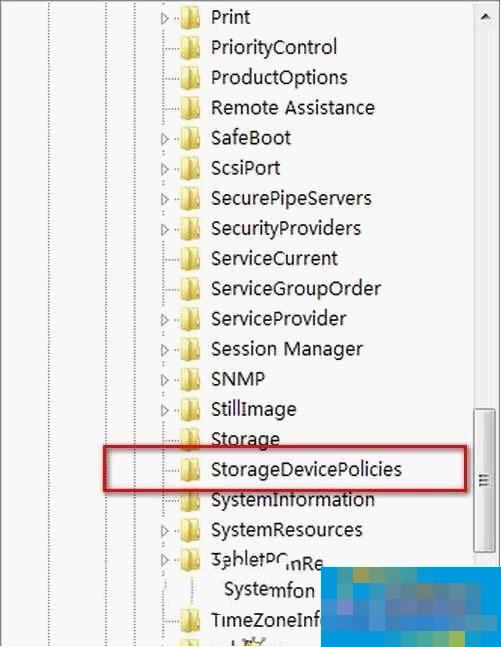The image size is (501, 647).
Task: Click the StorageDevicePolicies folder icon
Action: (190, 470)
